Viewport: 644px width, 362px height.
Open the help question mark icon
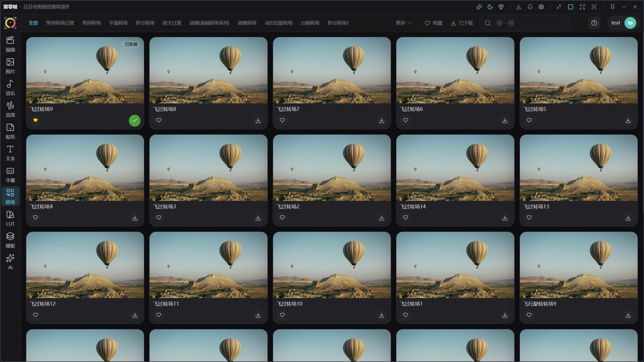(x=594, y=23)
